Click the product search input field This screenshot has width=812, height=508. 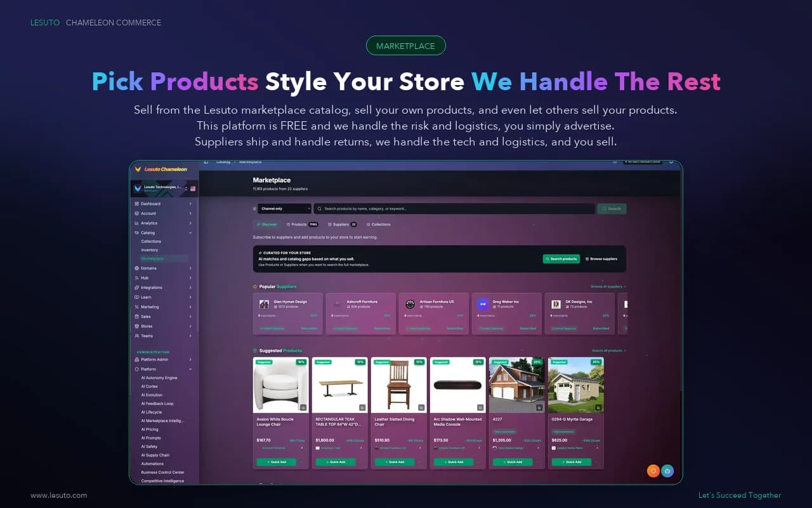454,208
